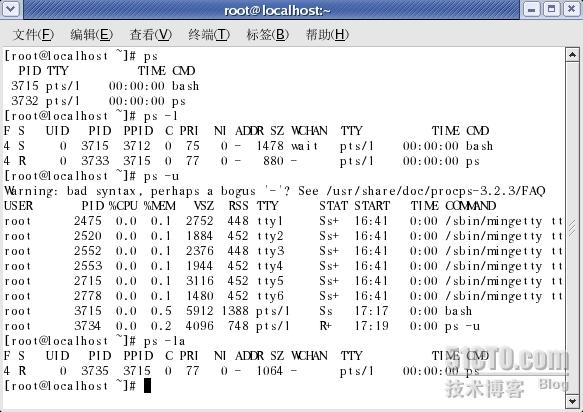Viewport: 583px width, 412px height.
Task: Click PID 3733 in 'ps -l' output
Action: point(95,161)
